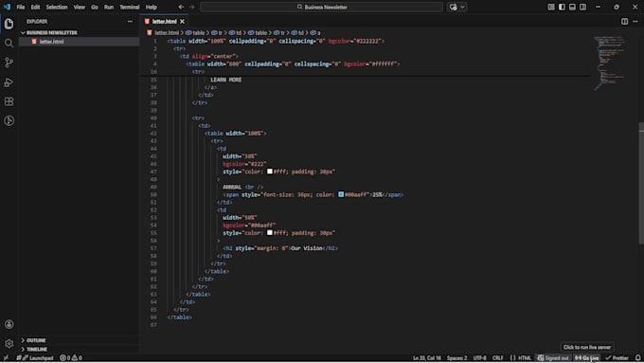The width and height of the screenshot is (644, 363).
Task: Click 'ANNUAL' text on line 49
Action: pyautogui.click(x=232, y=187)
